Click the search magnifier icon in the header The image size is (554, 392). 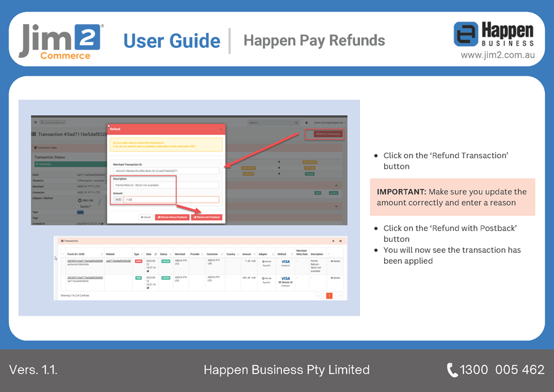pos(296,122)
